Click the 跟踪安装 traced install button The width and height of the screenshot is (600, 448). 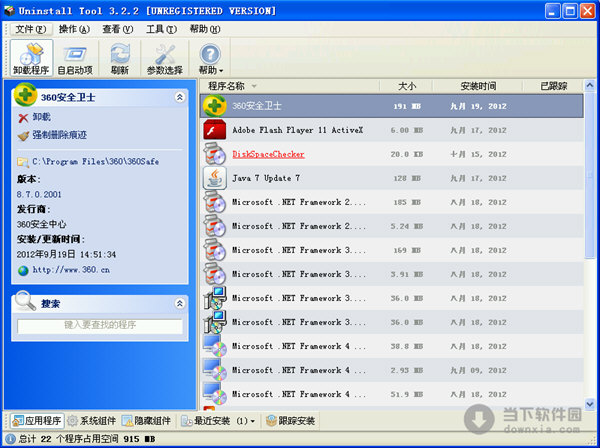291,421
